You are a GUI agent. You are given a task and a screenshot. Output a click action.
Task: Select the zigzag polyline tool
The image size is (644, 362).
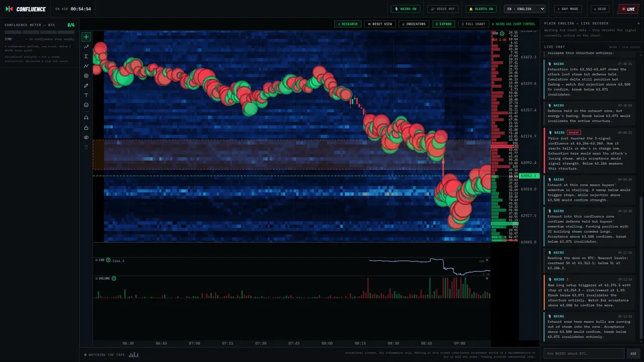point(86,66)
